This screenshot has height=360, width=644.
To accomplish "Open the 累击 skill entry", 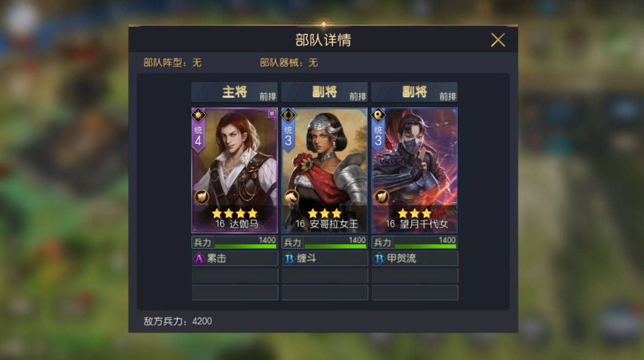I will (235, 259).
